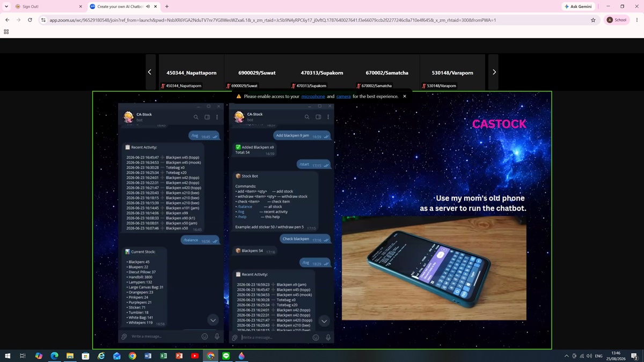View site information icon in address bar

pos(43,20)
